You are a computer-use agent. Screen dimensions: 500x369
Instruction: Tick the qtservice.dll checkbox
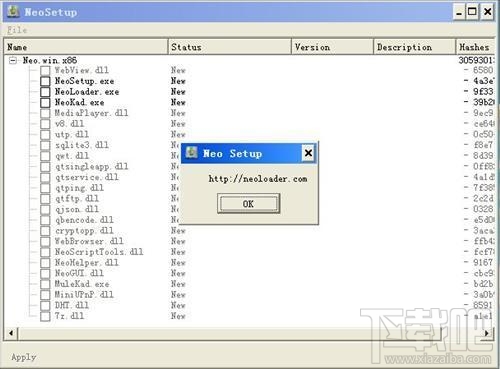pyautogui.click(x=45, y=177)
